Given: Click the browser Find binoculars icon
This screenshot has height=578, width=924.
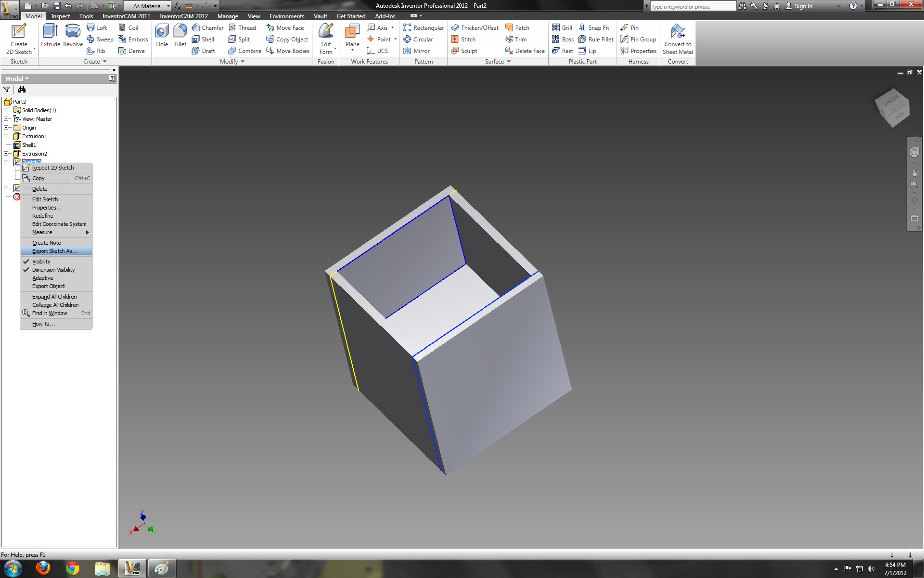Looking at the screenshot, I should [x=22, y=90].
